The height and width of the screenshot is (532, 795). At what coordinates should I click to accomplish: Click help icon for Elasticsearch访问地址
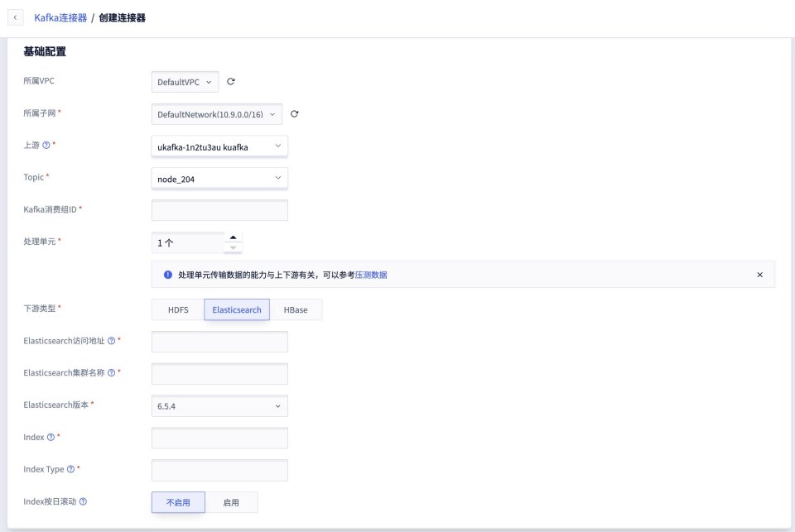tap(112, 341)
